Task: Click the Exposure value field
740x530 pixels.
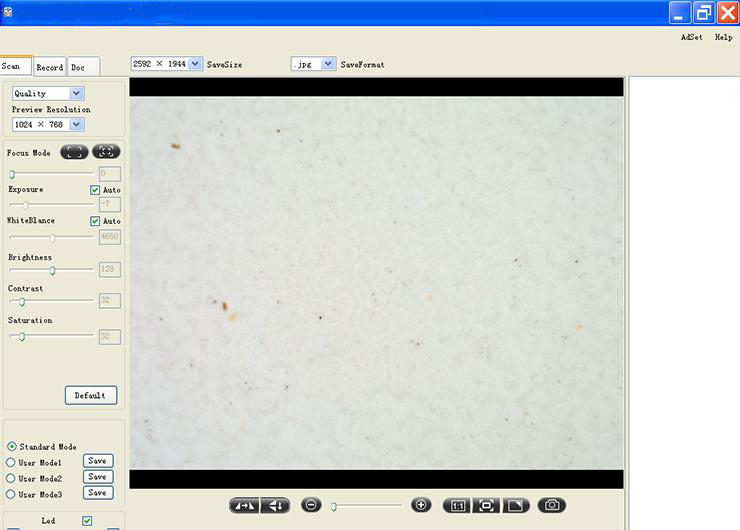Action: point(109,204)
